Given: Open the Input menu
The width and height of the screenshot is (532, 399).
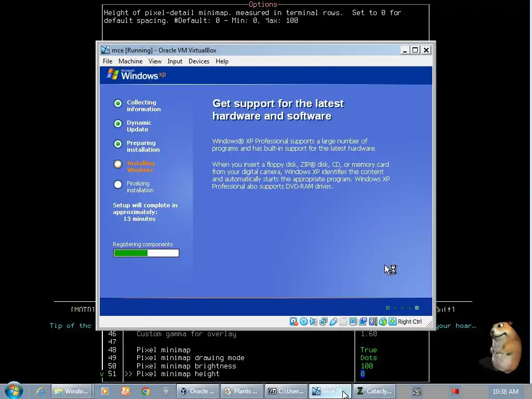Looking at the screenshot, I should [x=175, y=61].
